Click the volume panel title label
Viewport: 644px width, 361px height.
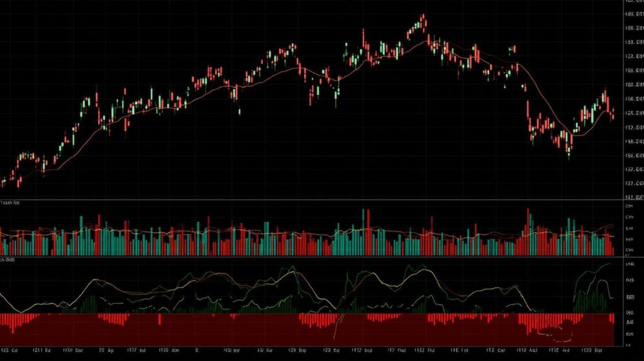(10, 203)
